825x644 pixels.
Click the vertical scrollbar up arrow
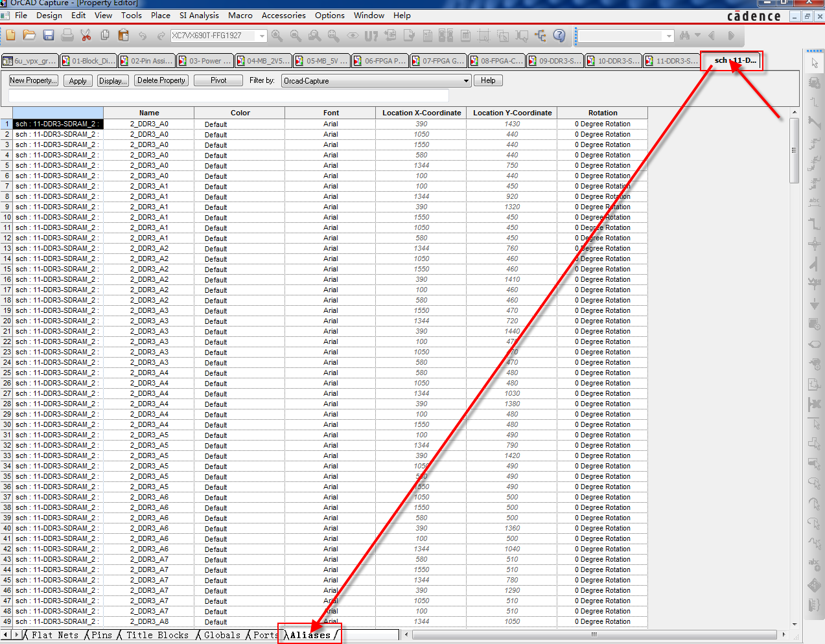point(794,113)
